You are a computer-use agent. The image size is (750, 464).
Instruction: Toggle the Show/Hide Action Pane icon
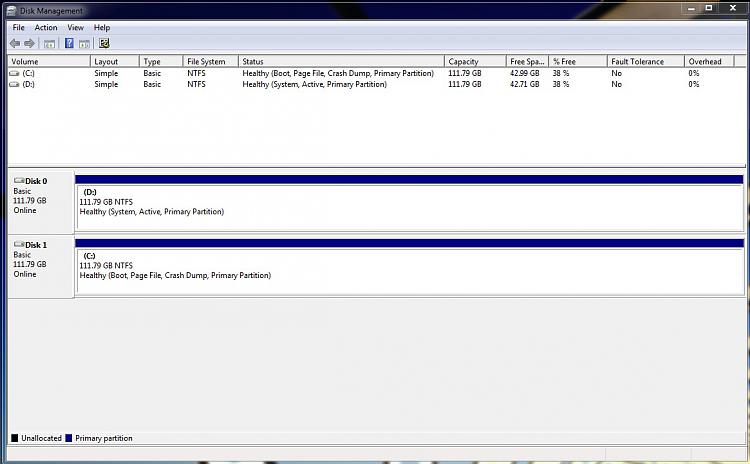[84, 44]
